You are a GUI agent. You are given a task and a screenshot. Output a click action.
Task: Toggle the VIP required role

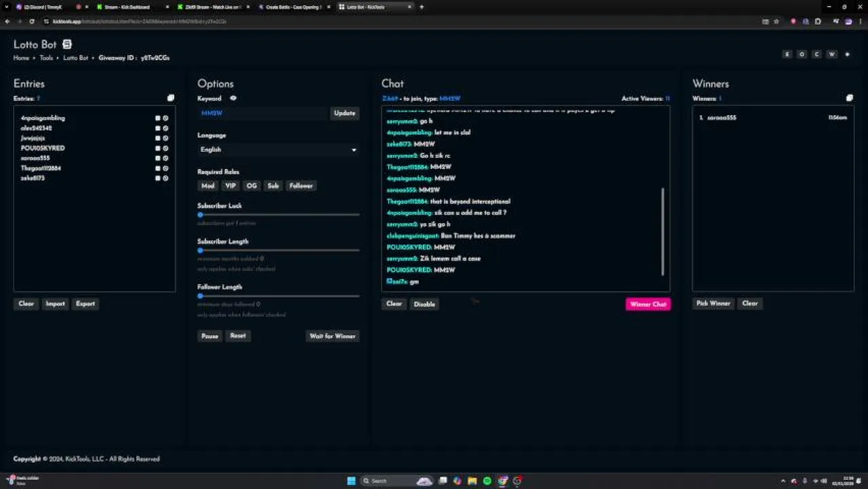point(230,185)
